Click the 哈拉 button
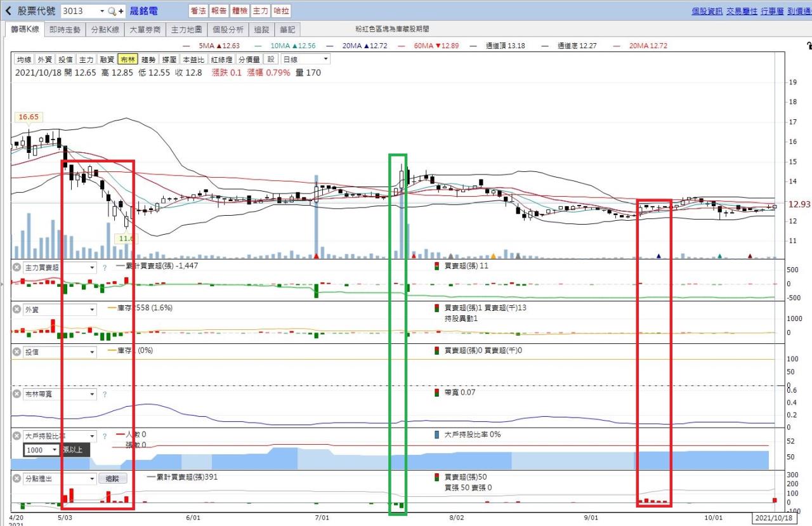The height and width of the screenshot is (526, 812). pos(281,11)
